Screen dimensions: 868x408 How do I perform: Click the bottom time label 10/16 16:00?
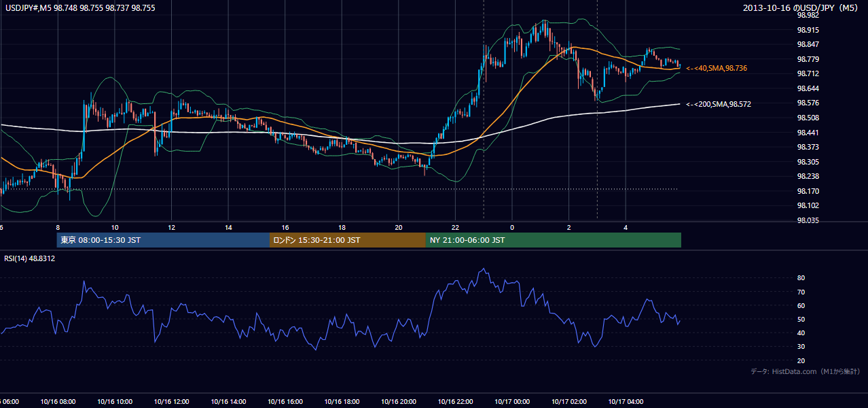(x=285, y=401)
